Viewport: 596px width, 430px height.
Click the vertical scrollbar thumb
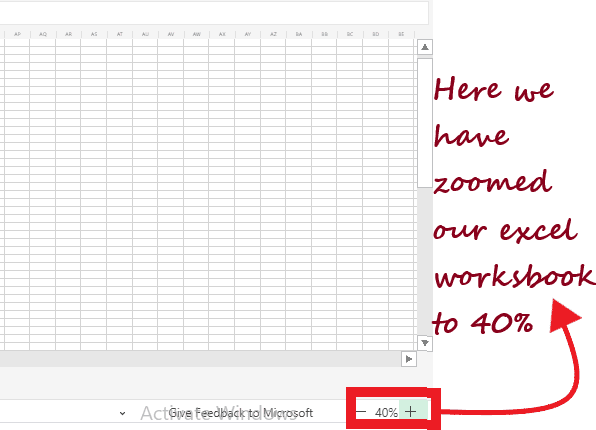pos(425,122)
